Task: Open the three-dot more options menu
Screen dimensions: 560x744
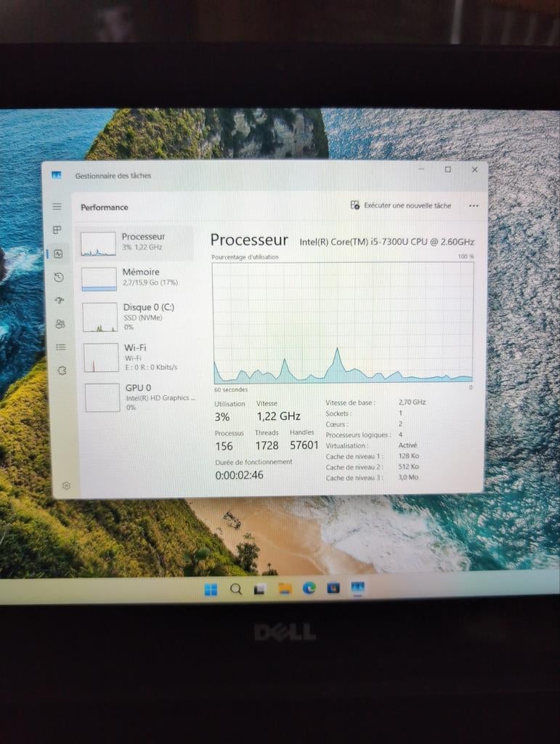Action: pyautogui.click(x=474, y=206)
